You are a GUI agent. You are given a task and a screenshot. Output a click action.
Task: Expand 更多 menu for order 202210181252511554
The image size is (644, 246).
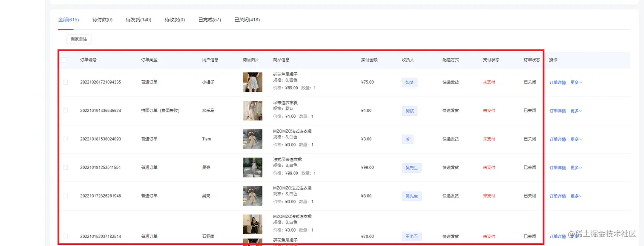(576, 168)
